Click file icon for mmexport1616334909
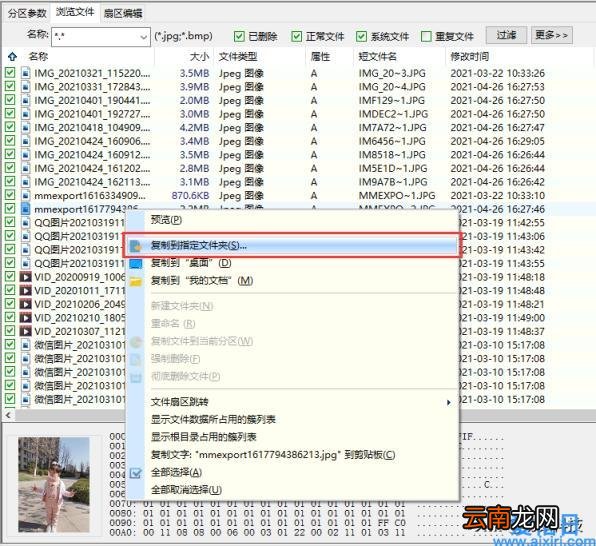596x546 pixels. click(x=25, y=195)
